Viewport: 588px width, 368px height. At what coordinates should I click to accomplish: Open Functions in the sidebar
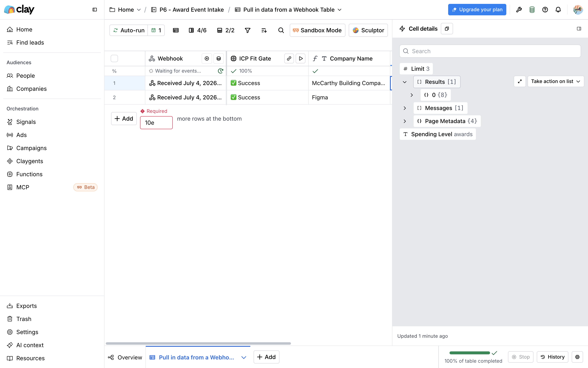tap(29, 174)
